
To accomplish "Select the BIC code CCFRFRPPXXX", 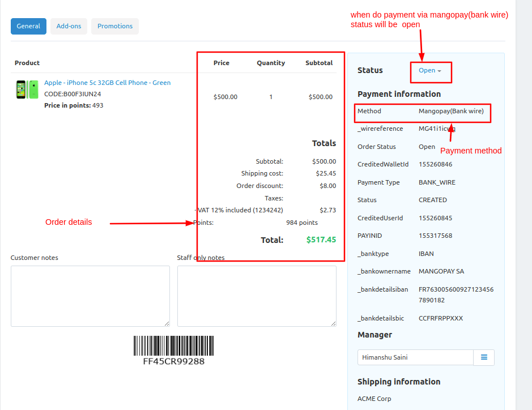I will pyautogui.click(x=441, y=318).
